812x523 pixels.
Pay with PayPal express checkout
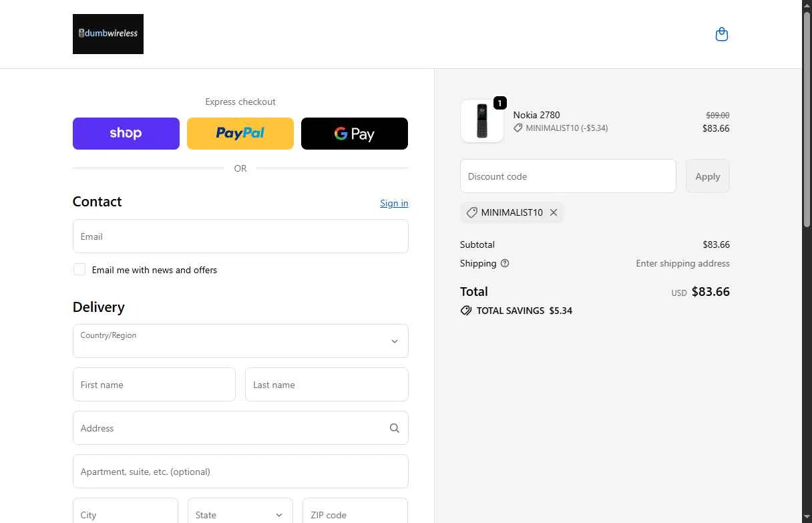[x=240, y=134]
